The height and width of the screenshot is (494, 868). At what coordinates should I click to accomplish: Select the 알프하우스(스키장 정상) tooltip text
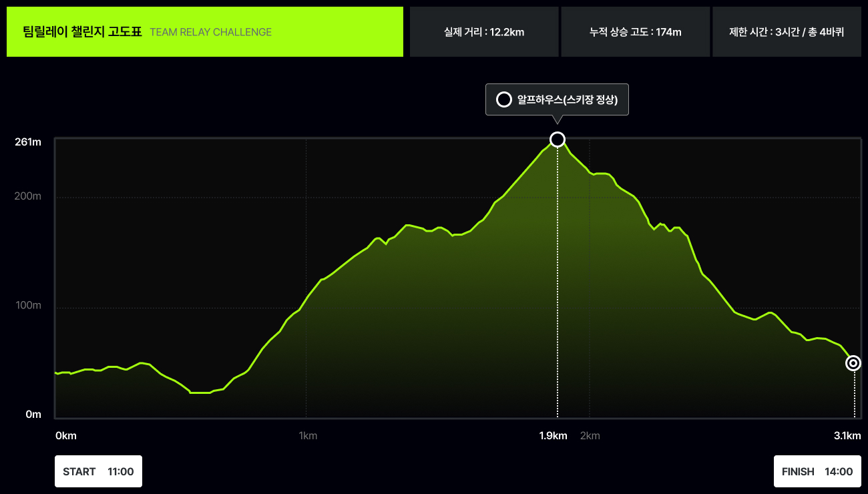[x=567, y=100]
